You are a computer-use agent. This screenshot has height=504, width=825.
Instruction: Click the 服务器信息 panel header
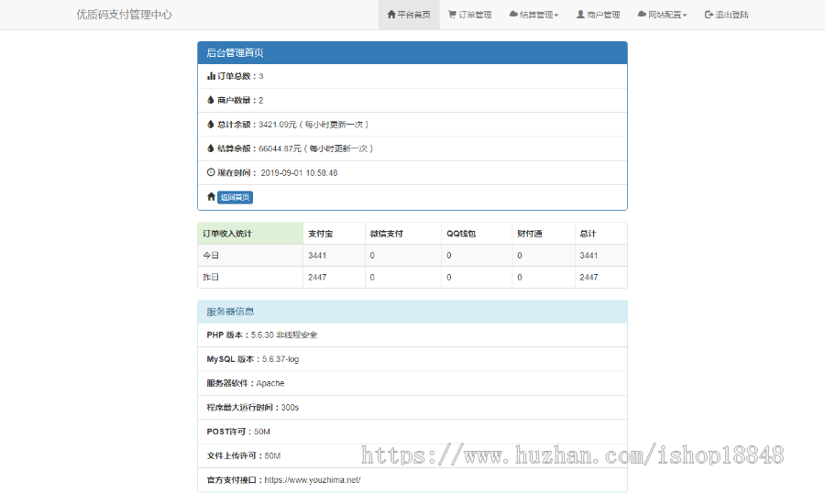[x=412, y=312]
